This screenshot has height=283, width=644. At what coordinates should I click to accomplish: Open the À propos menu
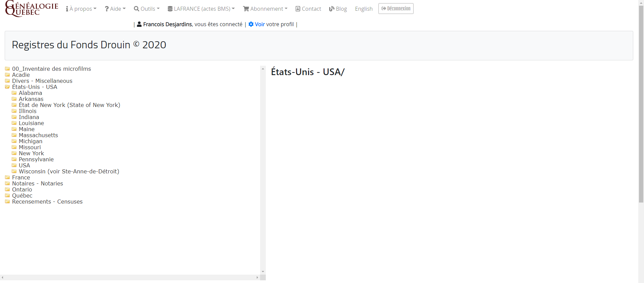click(x=81, y=9)
